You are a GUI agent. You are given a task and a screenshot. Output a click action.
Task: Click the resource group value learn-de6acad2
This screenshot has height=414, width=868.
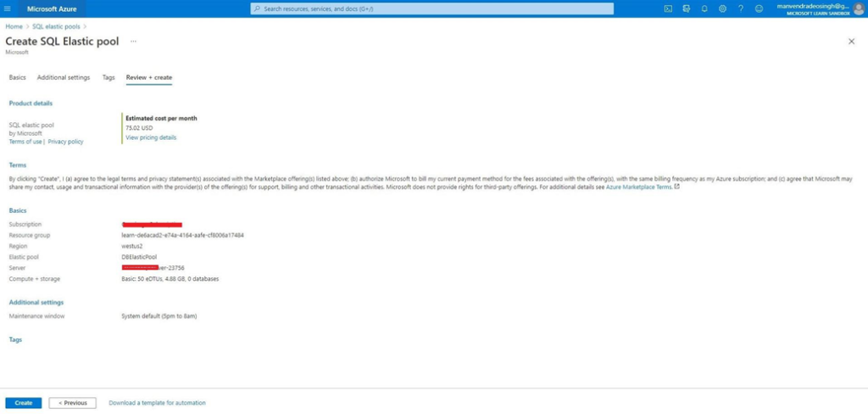tap(183, 235)
